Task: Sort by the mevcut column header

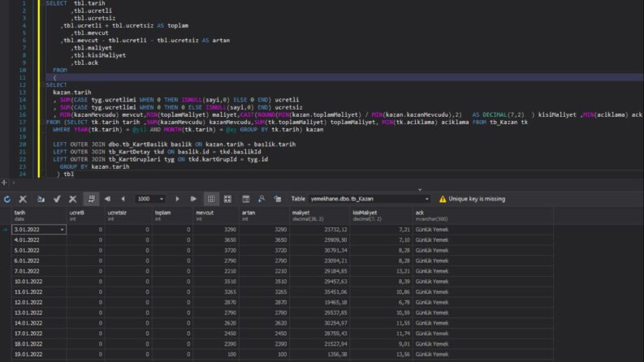Action: tap(216, 215)
